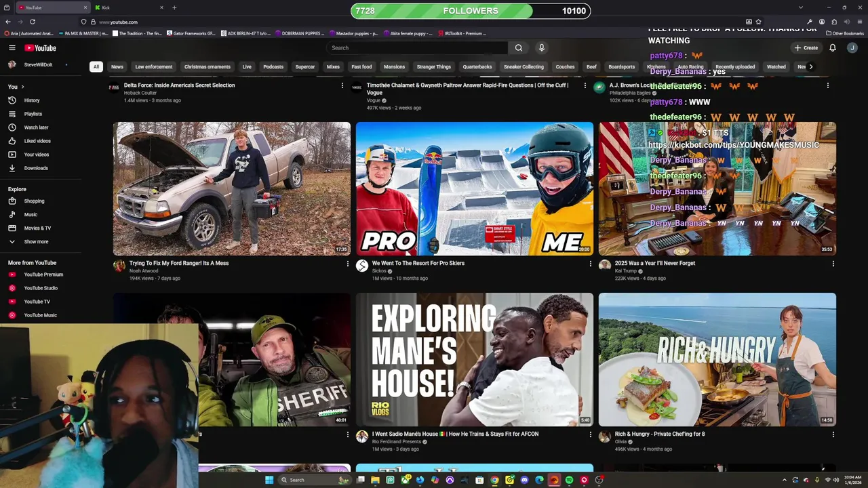Open options for Kai Trump 2025 video
868x488 pixels.
pyautogui.click(x=833, y=264)
